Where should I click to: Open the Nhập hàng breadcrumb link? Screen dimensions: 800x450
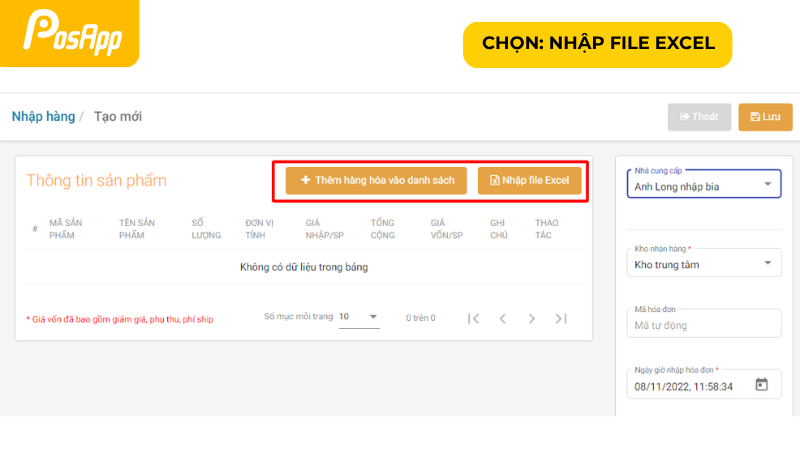click(43, 117)
